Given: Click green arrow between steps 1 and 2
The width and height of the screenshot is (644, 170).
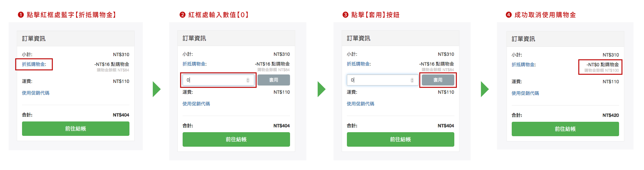Looking at the screenshot, I should point(156,89).
